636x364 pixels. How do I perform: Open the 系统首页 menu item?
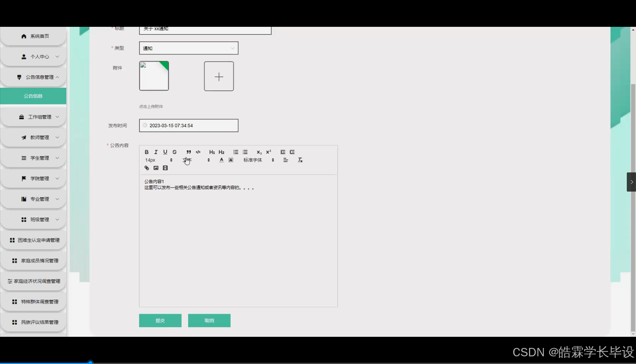[33, 36]
